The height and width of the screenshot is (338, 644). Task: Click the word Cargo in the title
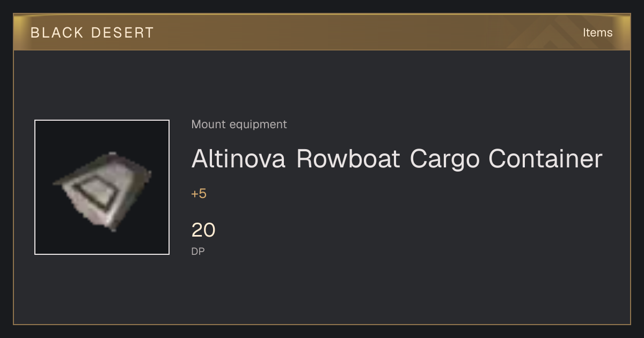pyautogui.click(x=445, y=159)
